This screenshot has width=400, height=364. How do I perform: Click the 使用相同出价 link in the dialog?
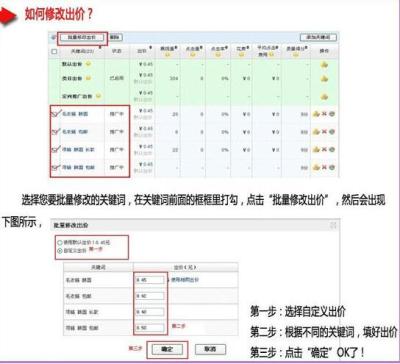click(x=185, y=280)
